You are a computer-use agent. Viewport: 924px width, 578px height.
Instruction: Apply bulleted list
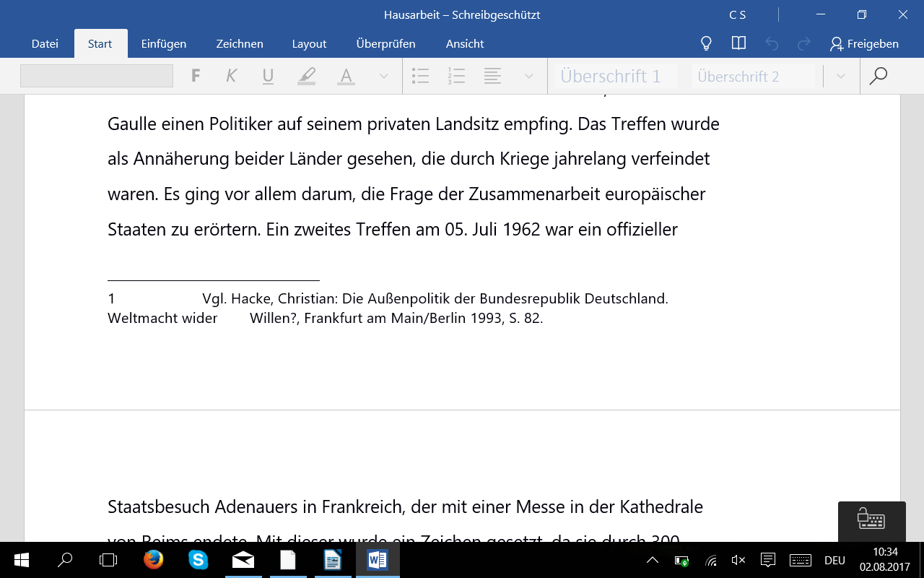click(x=420, y=76)
